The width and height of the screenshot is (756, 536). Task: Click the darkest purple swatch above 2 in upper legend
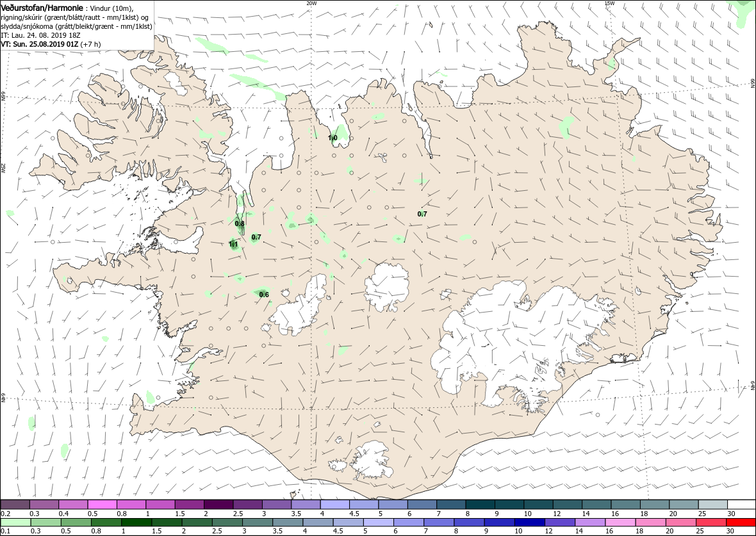pos(218,505)
